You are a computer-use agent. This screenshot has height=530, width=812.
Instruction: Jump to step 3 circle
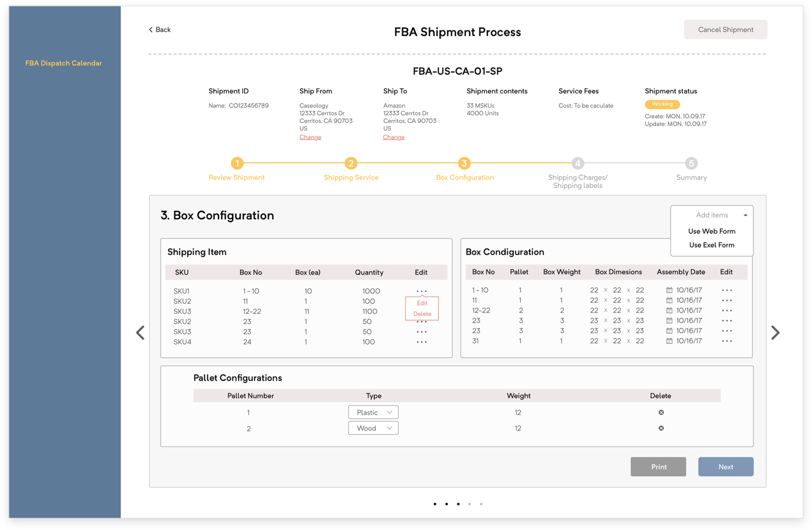464,163
